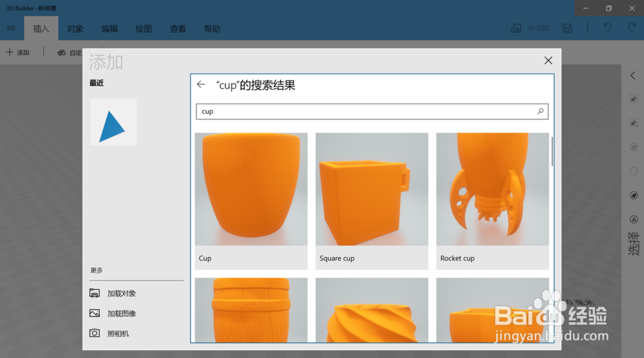The width and height of the screenshot is (644, 358).
Task: Click the 自定义 cubes icon
Action: (62, 53)
